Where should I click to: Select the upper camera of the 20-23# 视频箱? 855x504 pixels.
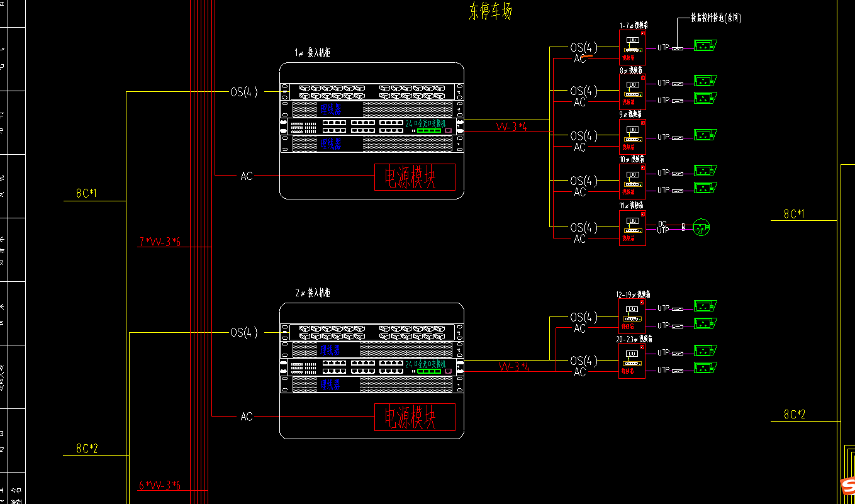pyautogui.click(x=705, y=350)
